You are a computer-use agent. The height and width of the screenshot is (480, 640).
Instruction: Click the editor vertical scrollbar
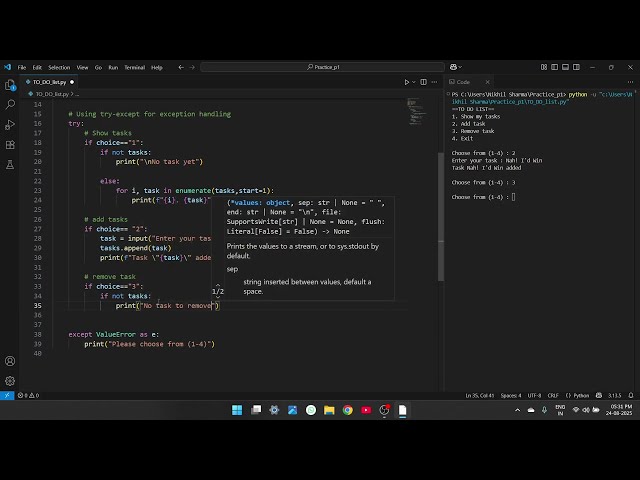pyautogui.click(x=441, y=216)
